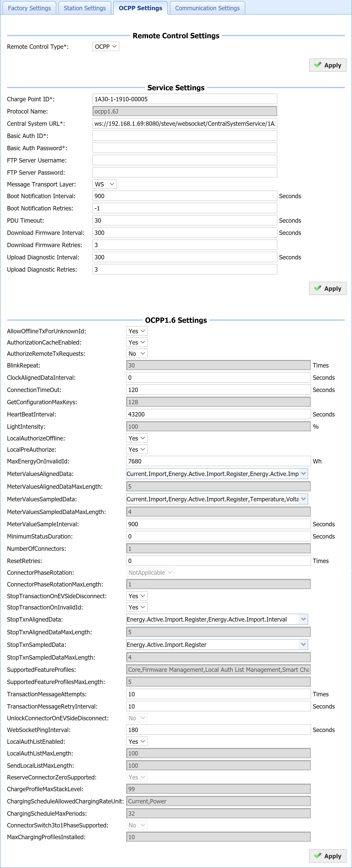Edit the ClockAlignedDataInterval field
Screen dimensions: 352x868
[x=218, y=378]
